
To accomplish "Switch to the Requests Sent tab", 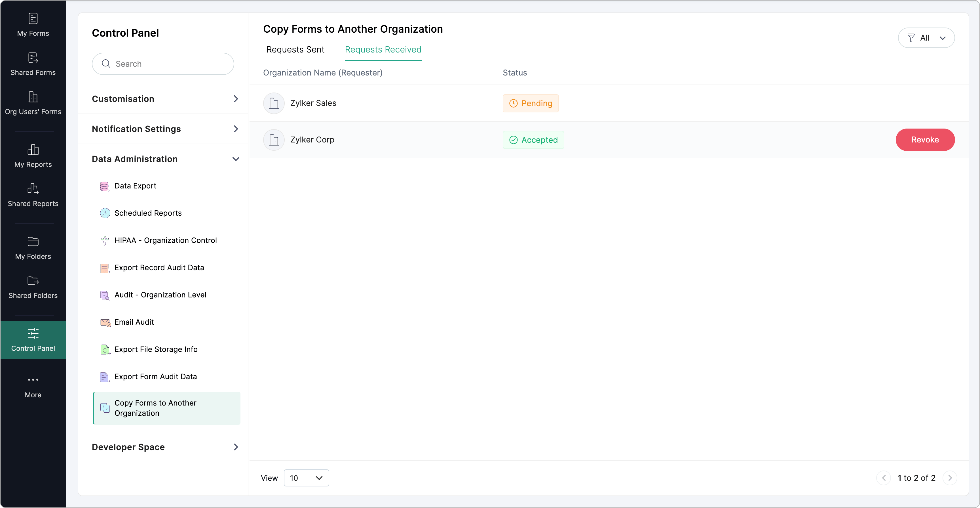I will click(295, 49).
